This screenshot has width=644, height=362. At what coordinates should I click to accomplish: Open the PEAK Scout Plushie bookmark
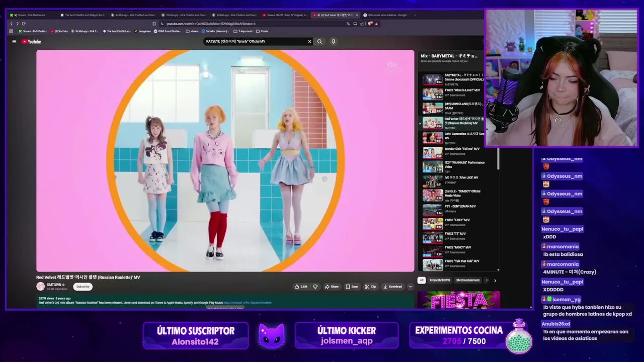click(168, 31)
